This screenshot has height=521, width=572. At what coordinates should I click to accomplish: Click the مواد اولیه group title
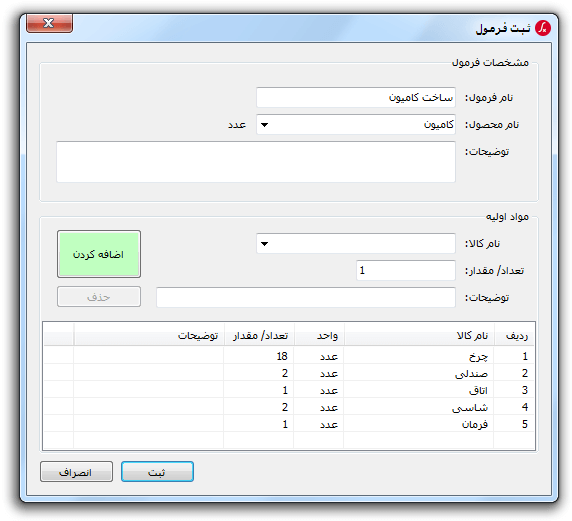(x=507, y=217)
